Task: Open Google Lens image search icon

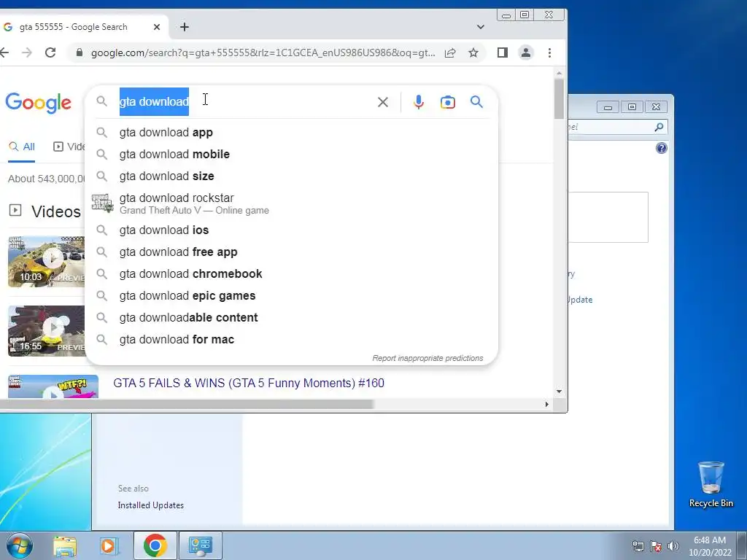Action: (x=447, y=102)
